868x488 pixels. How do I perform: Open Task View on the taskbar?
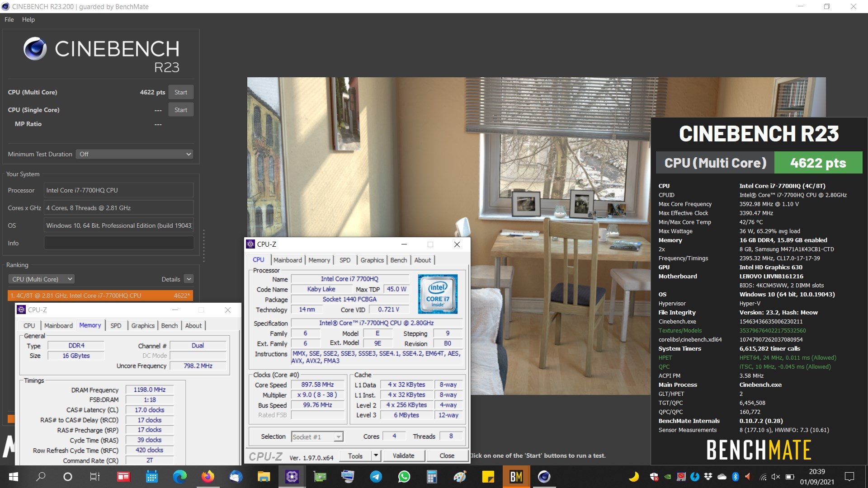(95, 477)
